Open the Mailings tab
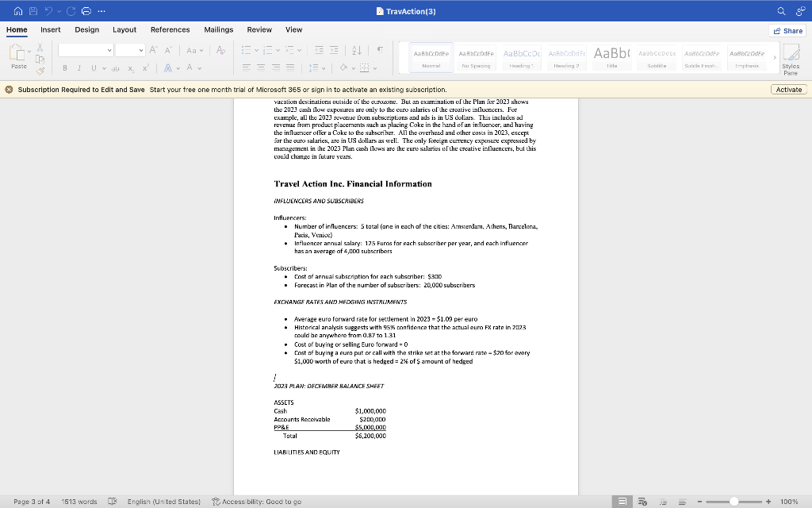 pyautogui.click(x=219, y=29)
